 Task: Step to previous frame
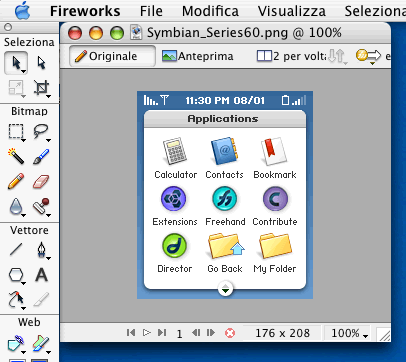pyautogui.click(x=196, y=333)
